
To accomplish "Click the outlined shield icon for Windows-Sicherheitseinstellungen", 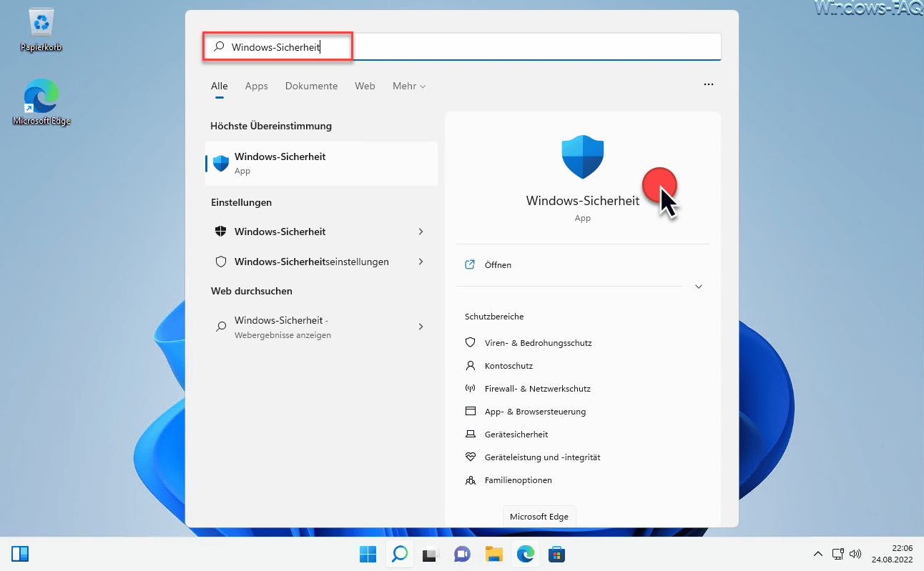I will coord(221,262).
